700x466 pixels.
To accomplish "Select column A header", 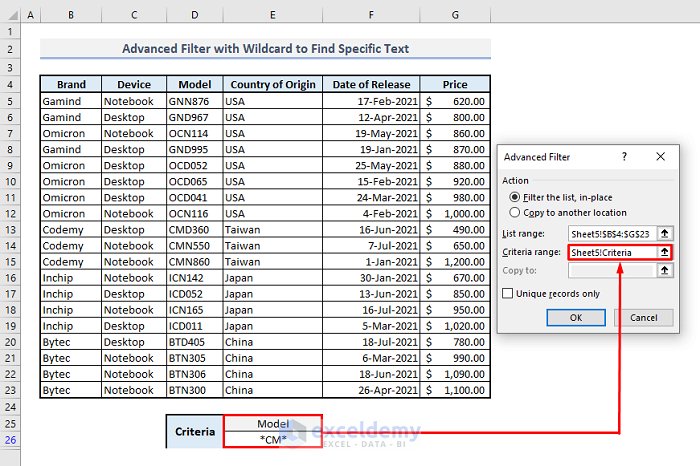I will pos(30,15).
